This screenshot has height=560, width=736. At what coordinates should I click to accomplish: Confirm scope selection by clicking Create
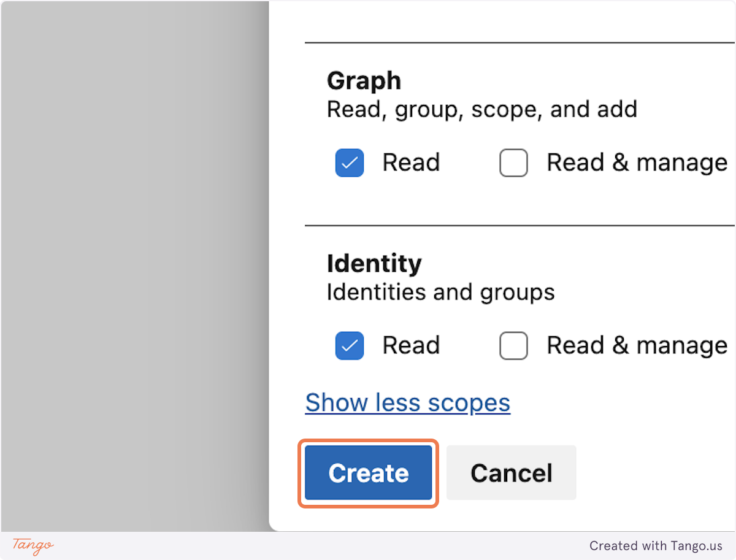pos(368,473)
